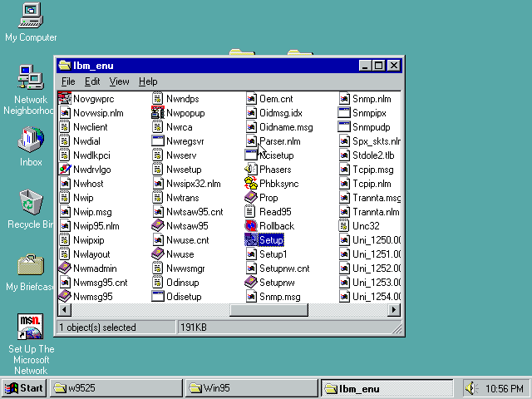The height and width of the screenshot is (399, 532).
Task: Click the scrollbar left arrow
Action: [x=65, y=310]
